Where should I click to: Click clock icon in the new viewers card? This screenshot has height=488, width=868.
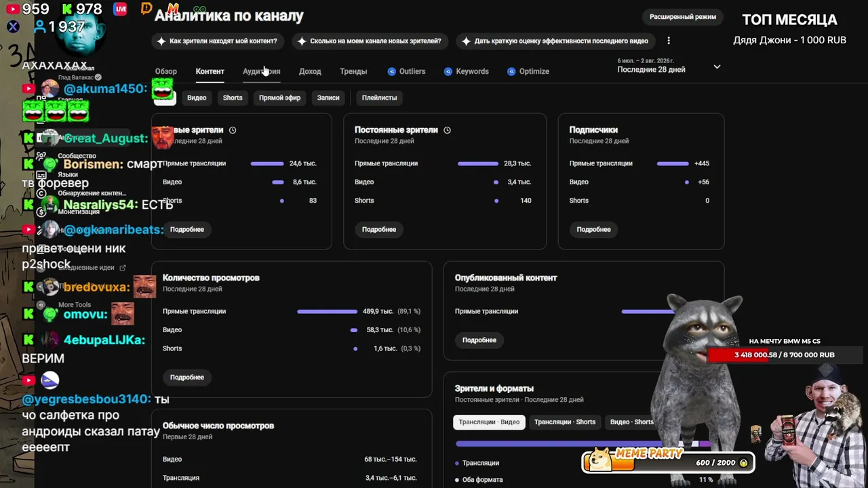233,130
